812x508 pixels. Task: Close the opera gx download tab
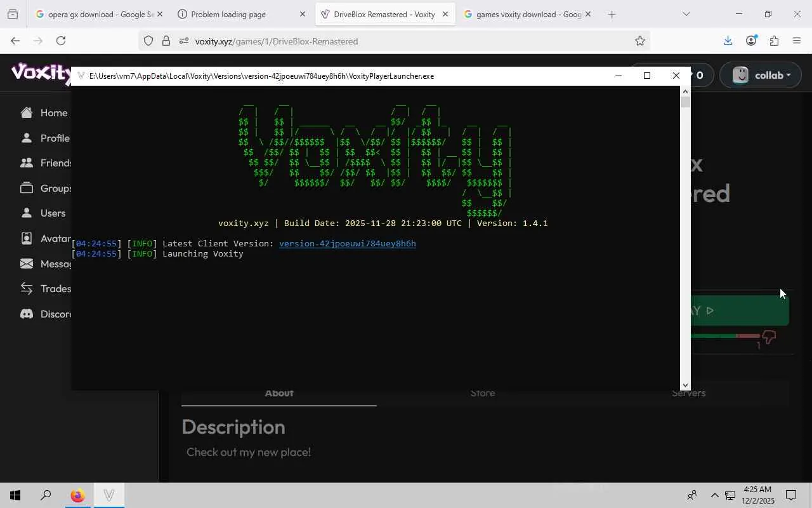point(159,14)
